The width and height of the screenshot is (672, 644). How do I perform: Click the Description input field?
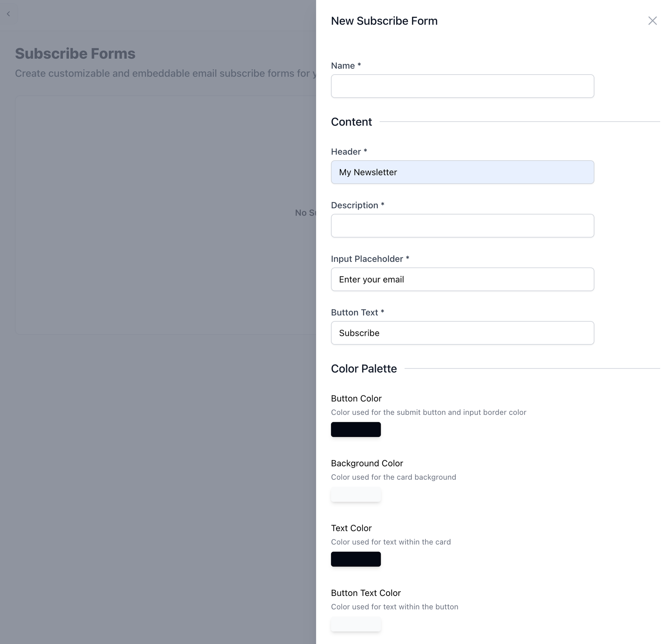point(462,225)
